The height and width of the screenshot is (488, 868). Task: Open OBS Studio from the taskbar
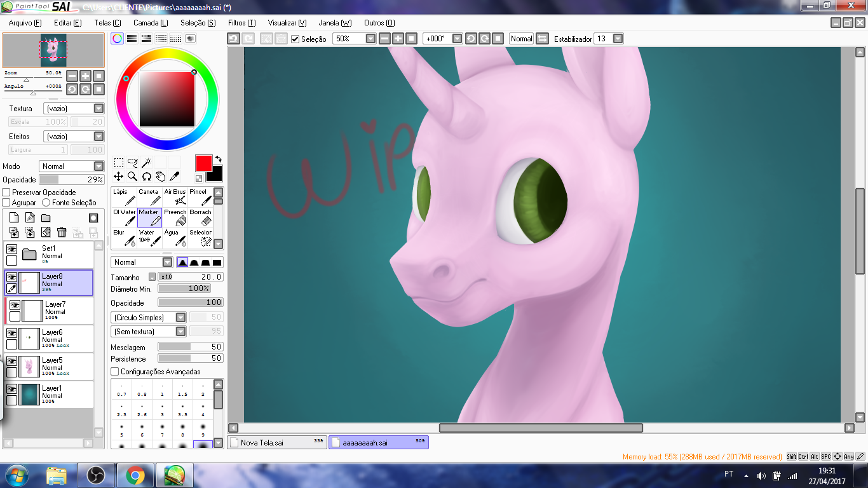tap(95, 475)
